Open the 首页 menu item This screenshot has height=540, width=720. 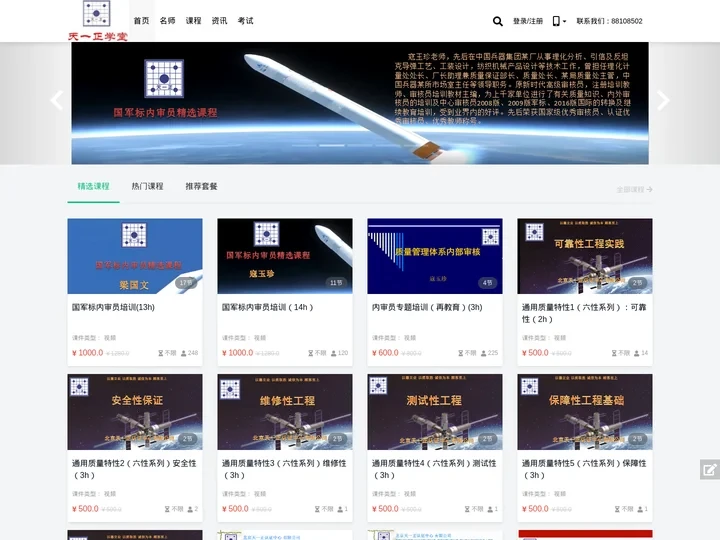pos(141,21)
